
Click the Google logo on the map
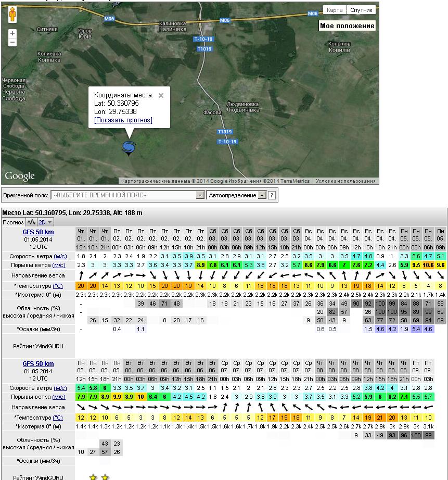[x=20, y=176]
